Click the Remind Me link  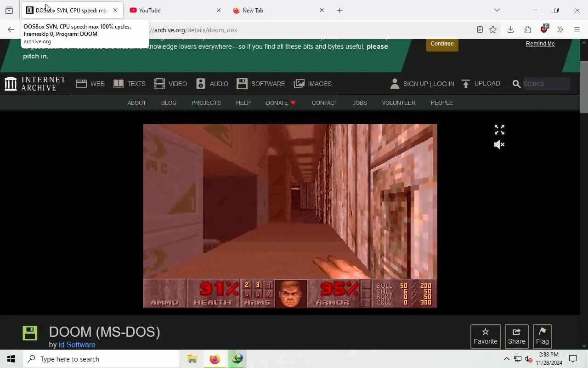540,44
